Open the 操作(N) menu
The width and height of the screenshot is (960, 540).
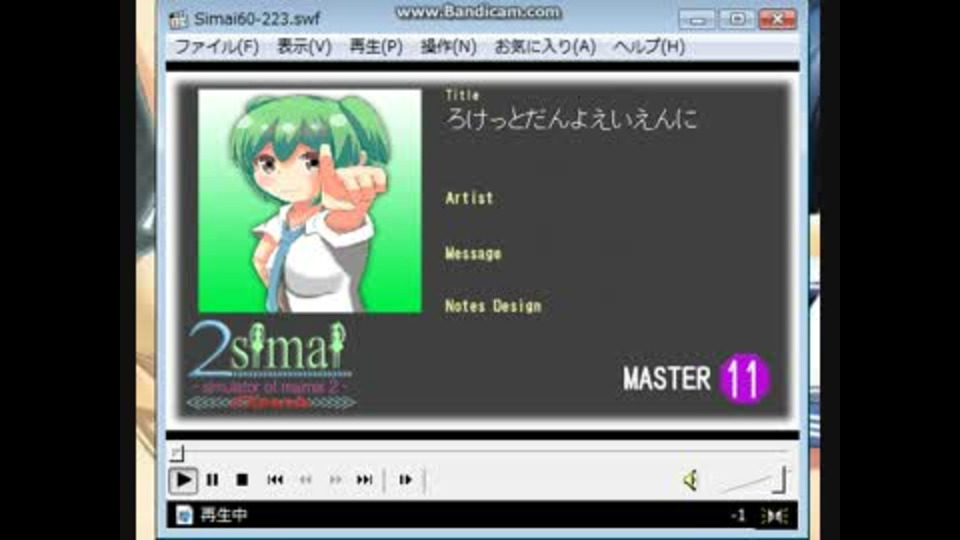pyautogui.click(x=448, y=47)
